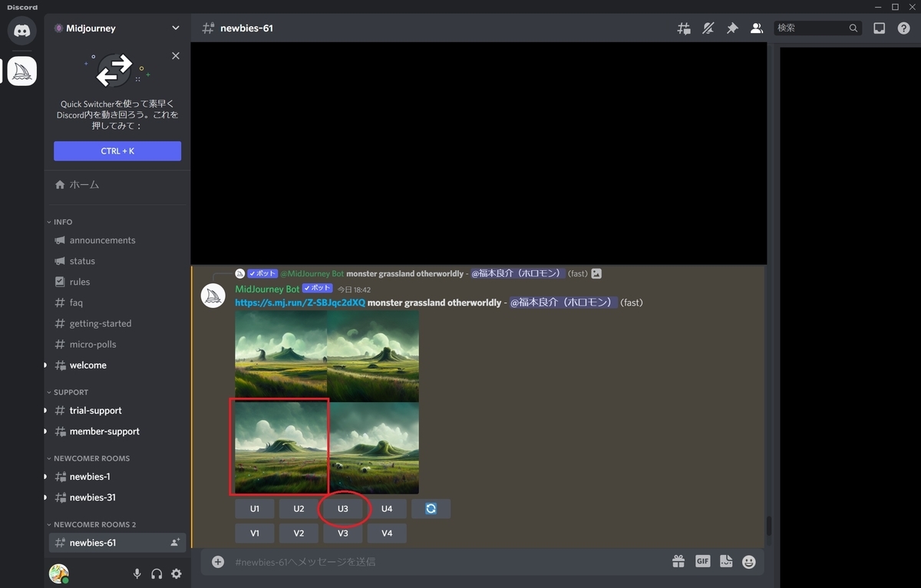Click the U3 upscale button
Viewport: 921px width, 588px height.
(x=343, y=509)
